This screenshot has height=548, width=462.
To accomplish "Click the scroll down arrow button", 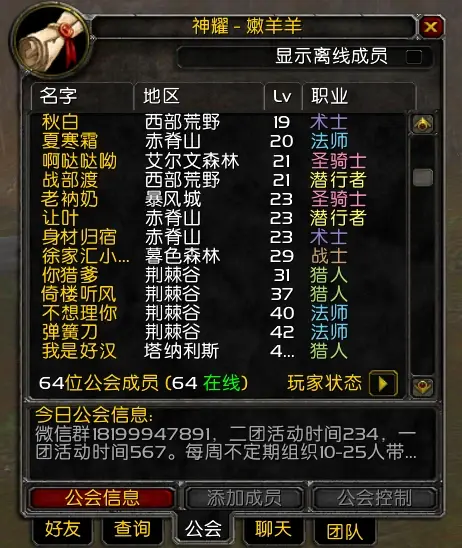I will click(423, 387).
